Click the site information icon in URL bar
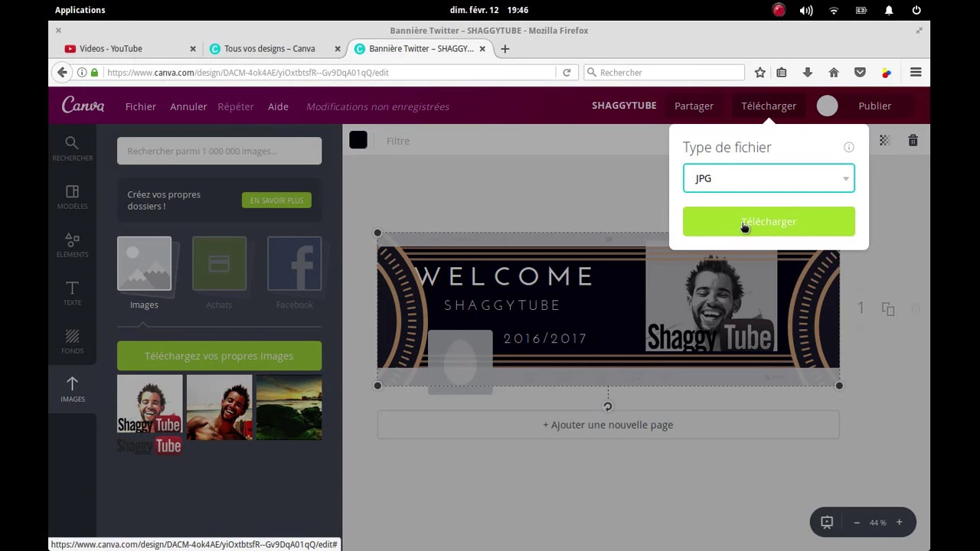The width and height of the screenshot is (980, 551). click(82, 72)
